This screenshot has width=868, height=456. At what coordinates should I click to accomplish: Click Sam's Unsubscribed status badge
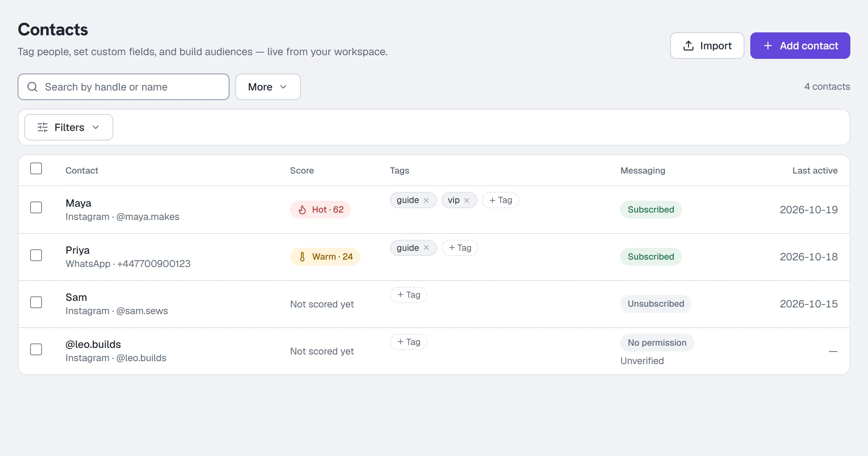coord(656,304)
